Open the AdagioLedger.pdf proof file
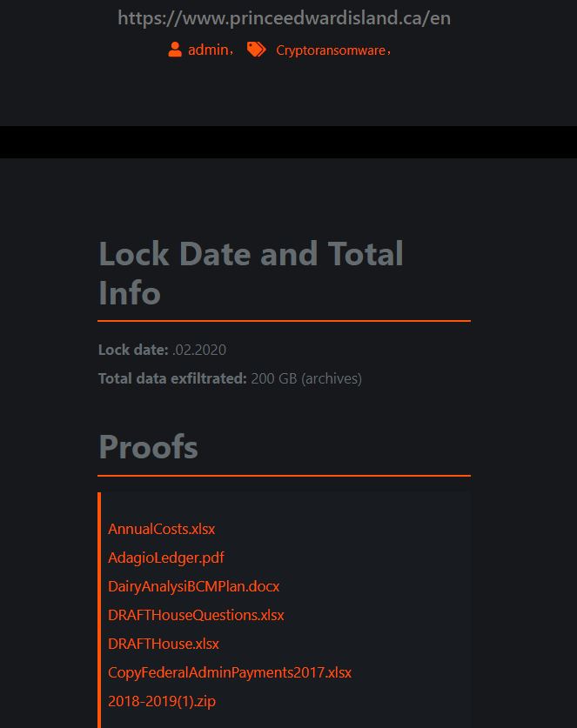 tap(166, 558)
